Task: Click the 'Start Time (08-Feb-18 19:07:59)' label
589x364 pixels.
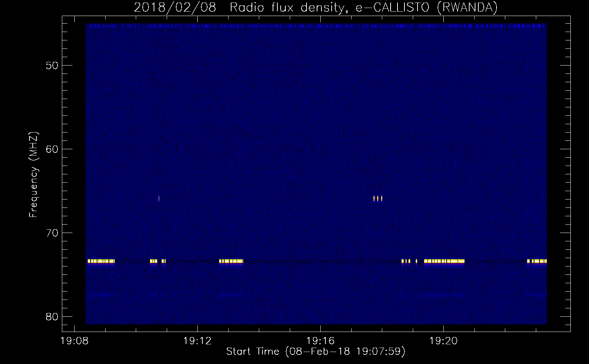Action: (x=316, y=352)
